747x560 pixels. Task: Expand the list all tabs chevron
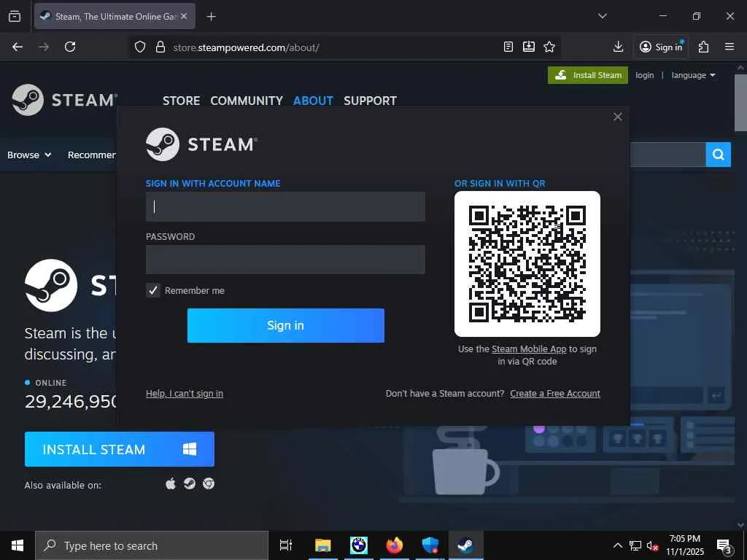tap(602, 16)
